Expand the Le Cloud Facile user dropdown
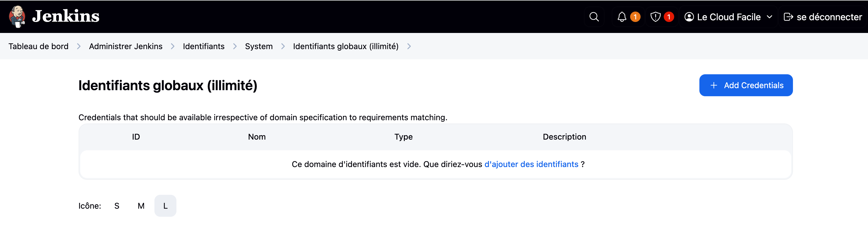868x226 pixels. point(769,17)
